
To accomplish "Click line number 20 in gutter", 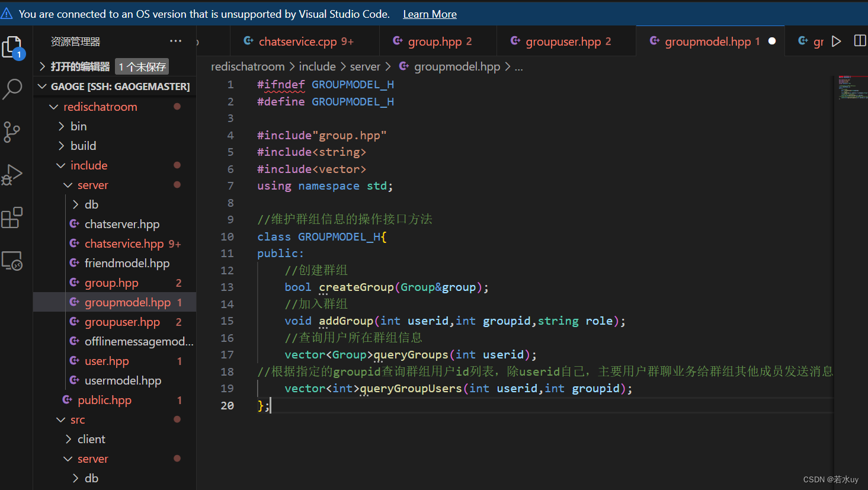I will point(227,405).
